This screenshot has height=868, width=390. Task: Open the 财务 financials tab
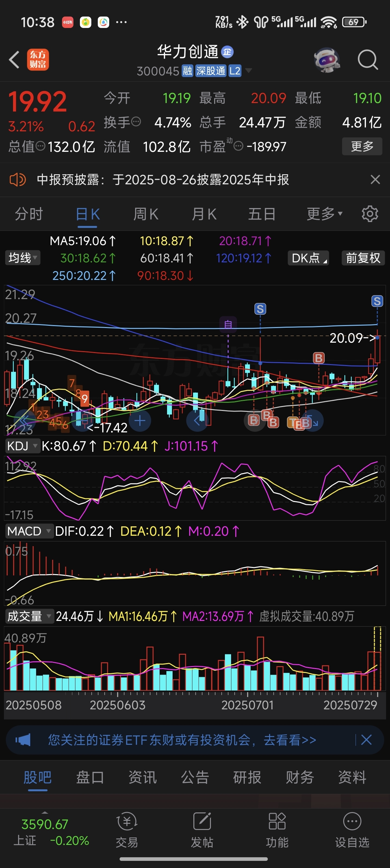click(x=300, y=777)
